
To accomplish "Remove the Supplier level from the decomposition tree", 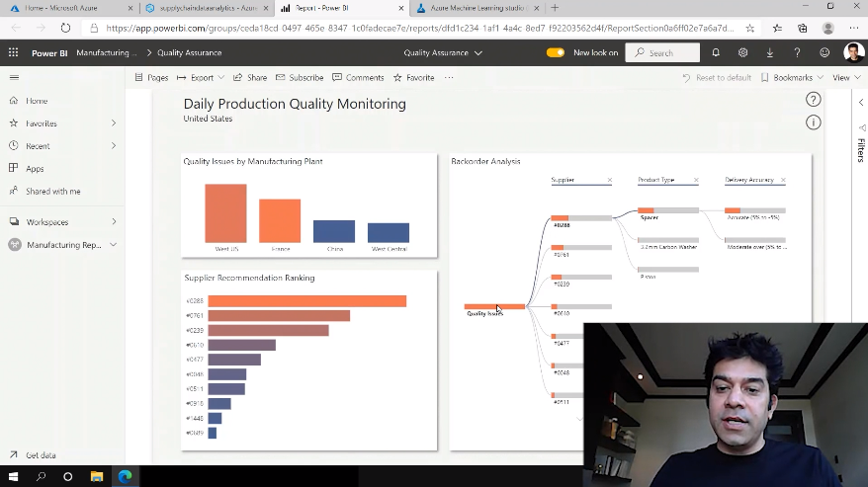I will (609, 181).
